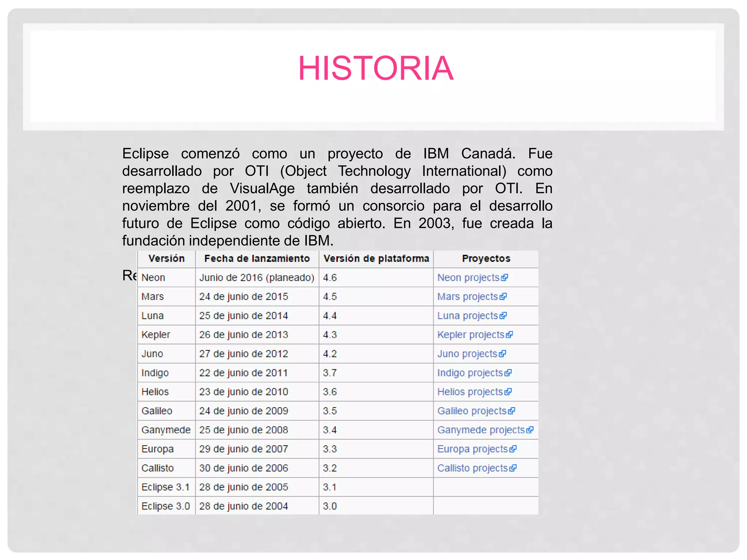Select the 'Proyectos' column header

(486, 259)
